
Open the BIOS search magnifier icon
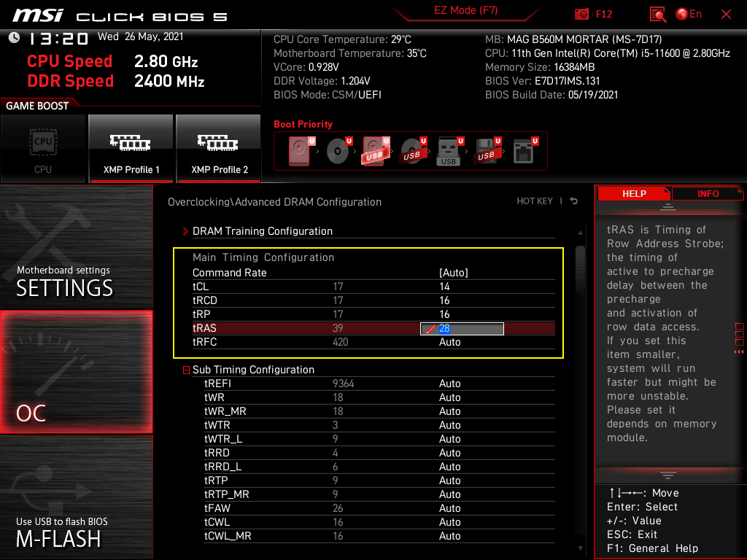657,15
